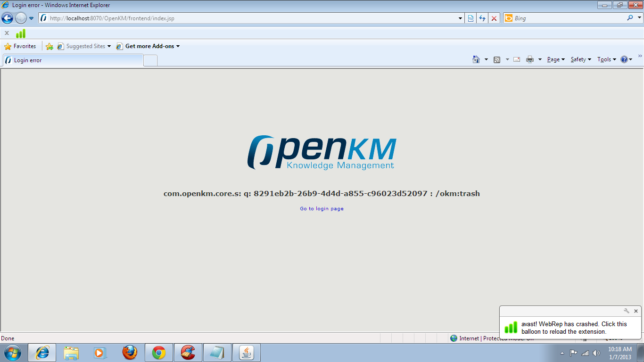Image resolution: width=644 pixels, height=362 pixels.
Task: Click the Bing search magnifier icon
Action: 630,18
